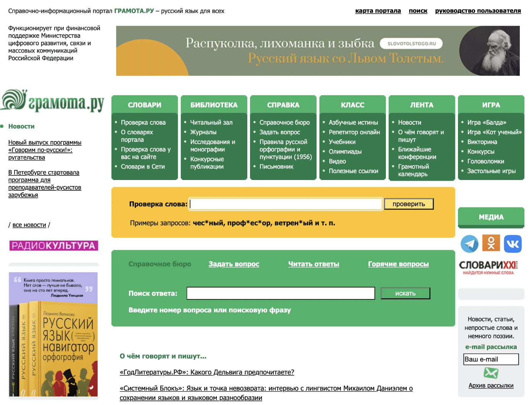
Task: Open the ЛЕНТА menu section
Action: coord(422,105)
